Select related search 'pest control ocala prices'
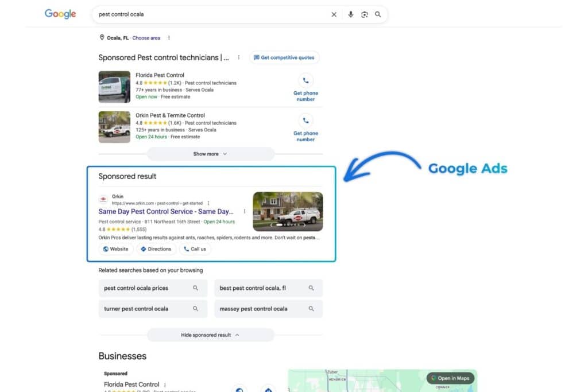The width and height of the screenshot is (588, 392). (153, 288)
